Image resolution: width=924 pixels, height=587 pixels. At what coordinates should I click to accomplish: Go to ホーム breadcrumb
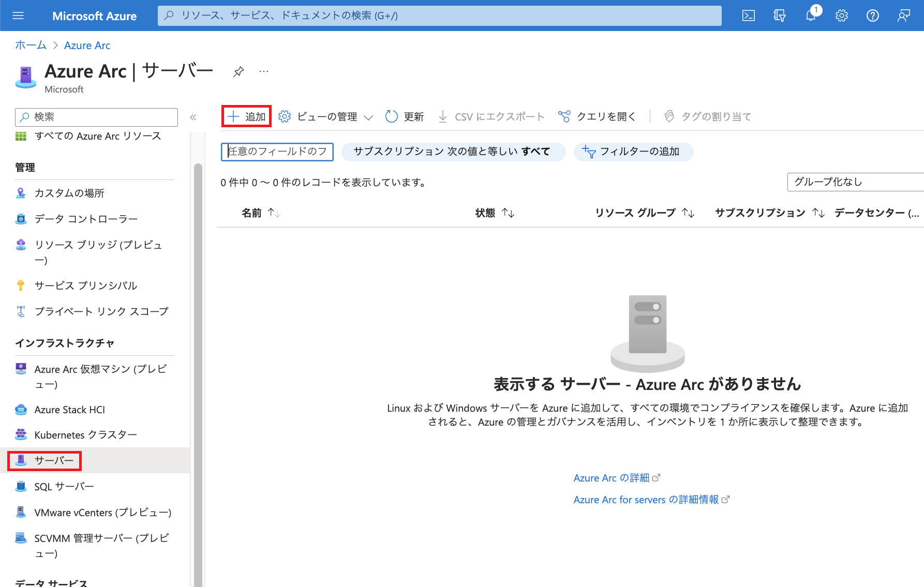click(x=31, y=46)
